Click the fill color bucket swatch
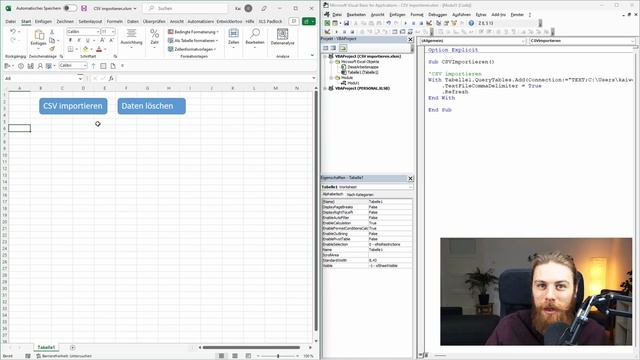Image resolution: width=640 pixels, height=360 pixels. 85,49
